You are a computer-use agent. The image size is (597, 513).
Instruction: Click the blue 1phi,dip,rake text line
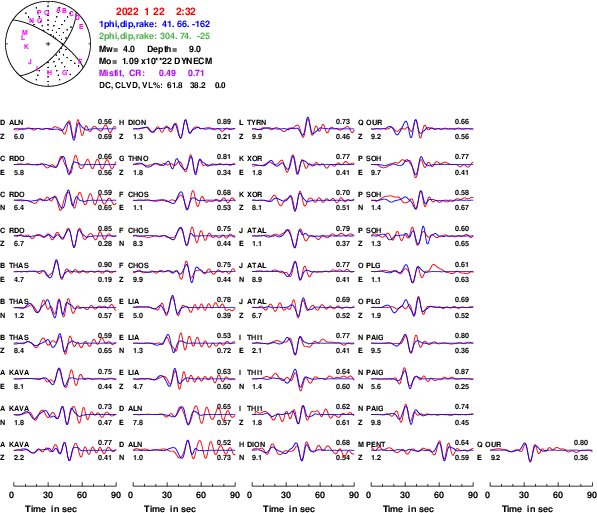(154, 24)
